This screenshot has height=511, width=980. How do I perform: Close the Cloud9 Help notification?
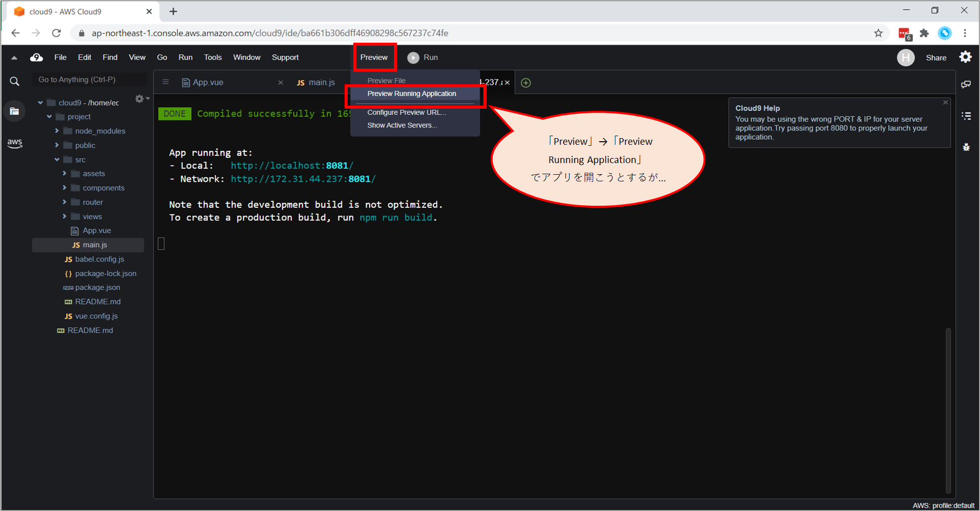(945, 103)
